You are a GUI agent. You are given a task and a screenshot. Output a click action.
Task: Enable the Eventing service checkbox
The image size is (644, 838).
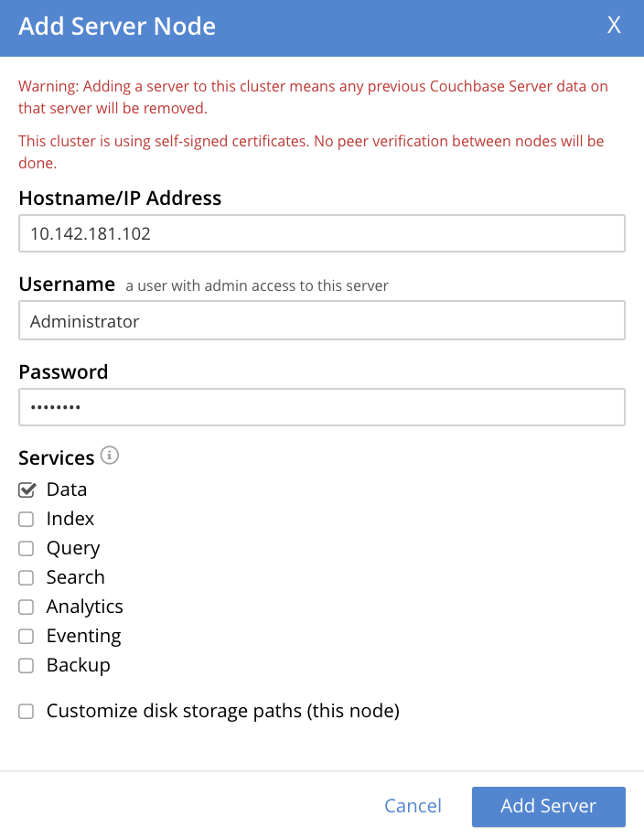click(26, 636)
